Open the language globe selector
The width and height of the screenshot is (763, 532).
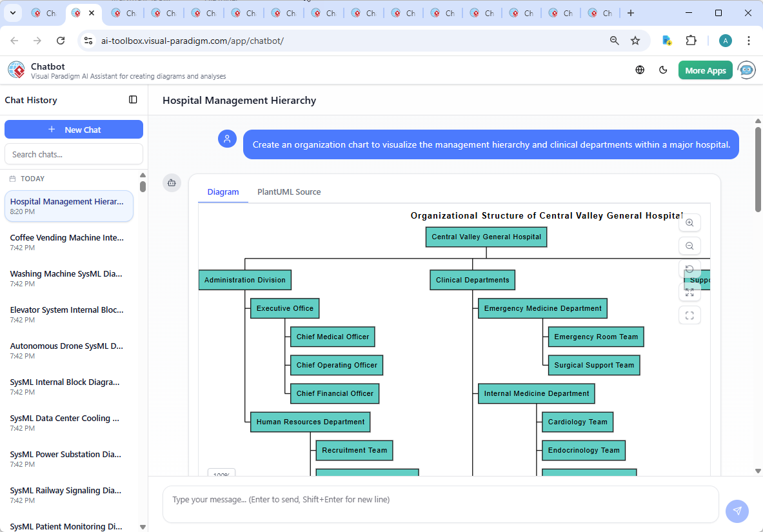tap(640, 70)
